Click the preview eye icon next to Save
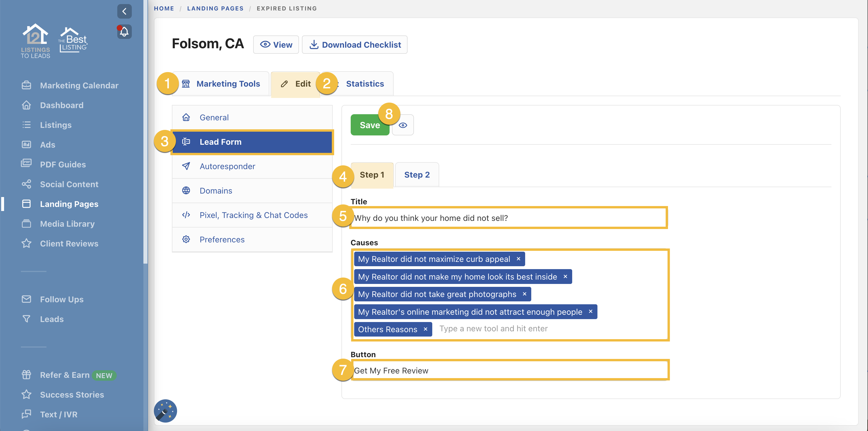The height and width of the screenshot is (431, 868). 403,125
